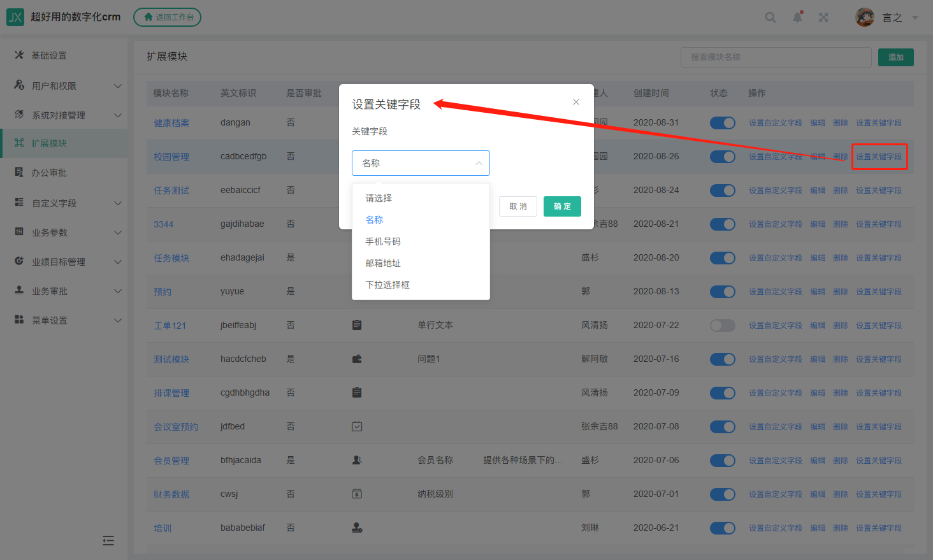
Task: Click the 用户和权限 people icon
Action: click(19, 85)
